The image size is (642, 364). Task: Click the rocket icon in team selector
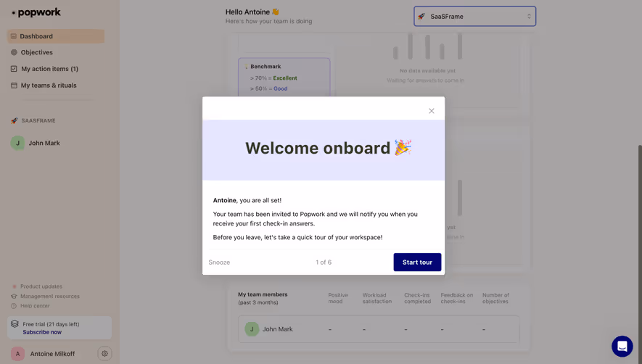click(x=421, y=17)
